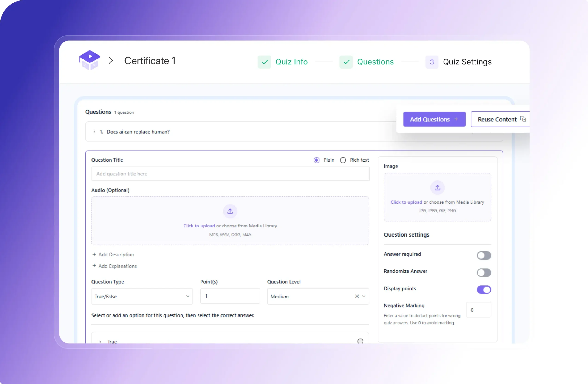Click the drag handle beside True option

point(99,341)
